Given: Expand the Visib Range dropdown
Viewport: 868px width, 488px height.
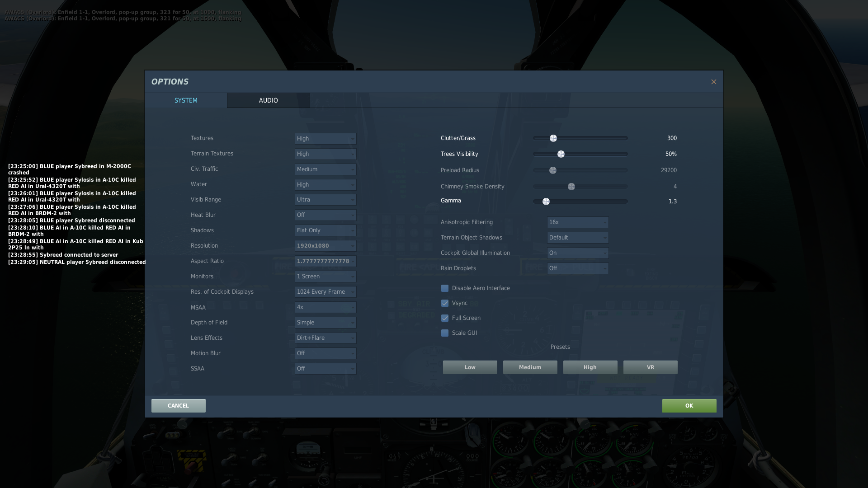Looking at the screenshot, I should coord(325,200).
